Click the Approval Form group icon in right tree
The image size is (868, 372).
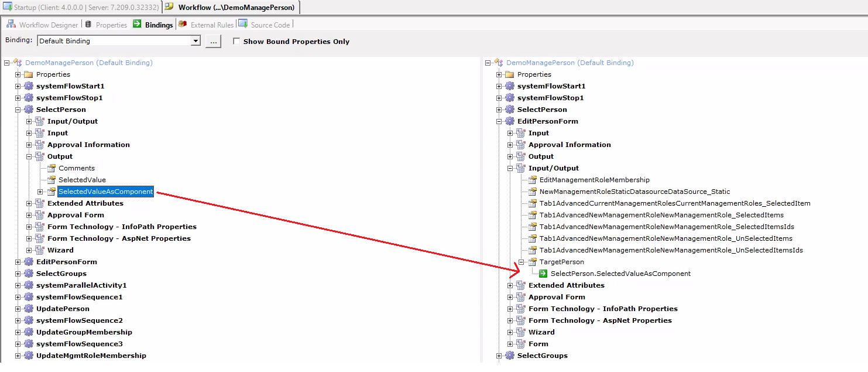[x=520, y=297]
